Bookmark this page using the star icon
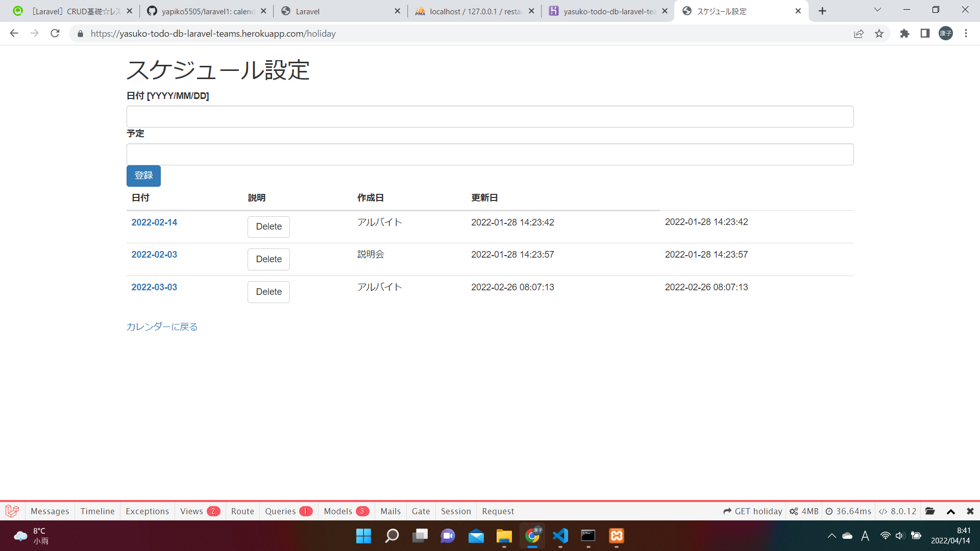This screenshot has height=551, width=980. click(879, 33)
